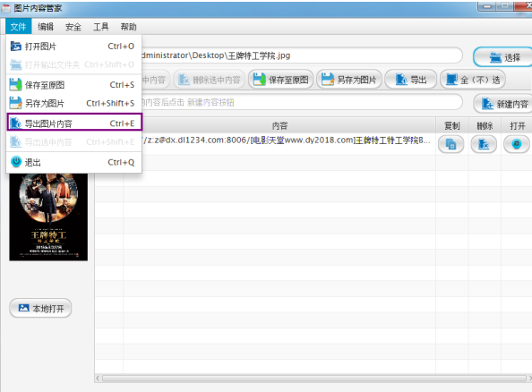532x392 pixels.
Task: Select 保存至原图 menu entry
Action: [74, 85]
